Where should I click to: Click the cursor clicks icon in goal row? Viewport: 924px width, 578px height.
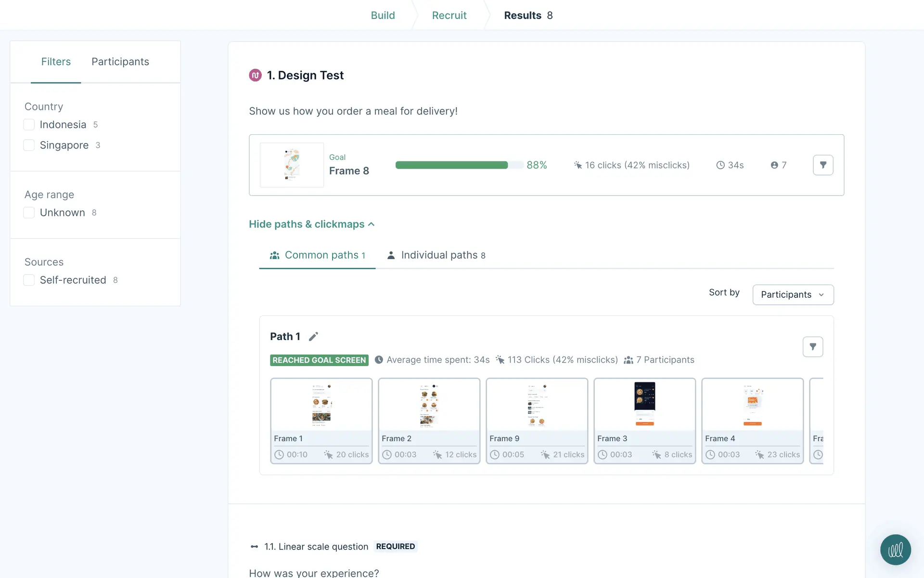pos(578,165)
